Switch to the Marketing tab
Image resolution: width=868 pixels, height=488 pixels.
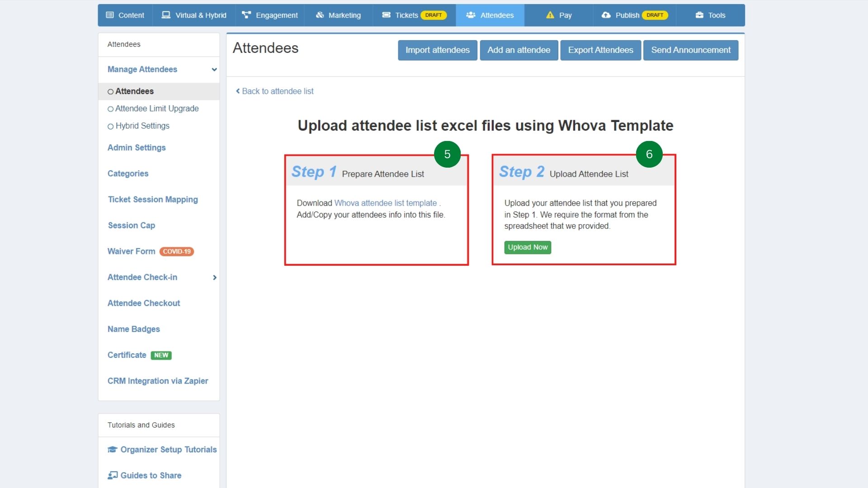coord(338,15)
